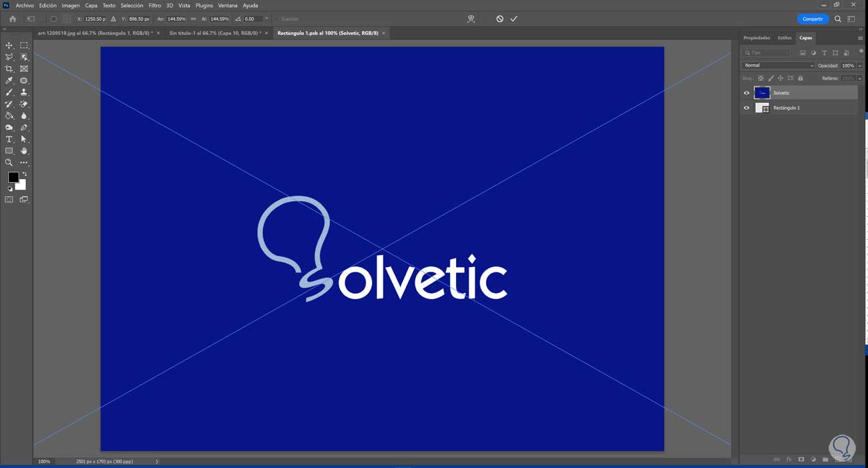Swap foreground and background colors
868x468 pixels.
[25, 174]
